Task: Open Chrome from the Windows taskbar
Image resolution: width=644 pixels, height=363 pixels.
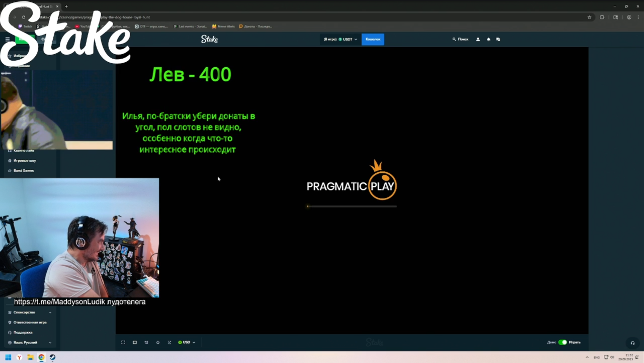Action: coord(41,357)
